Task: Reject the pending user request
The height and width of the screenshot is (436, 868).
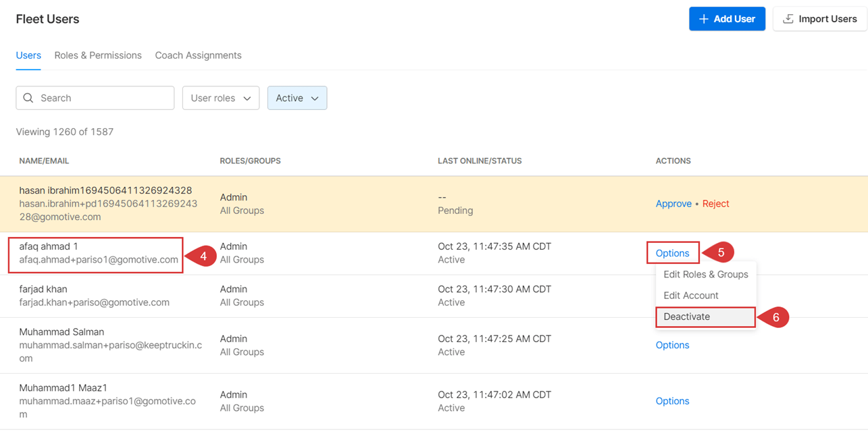Action: (x=715, y=203)
